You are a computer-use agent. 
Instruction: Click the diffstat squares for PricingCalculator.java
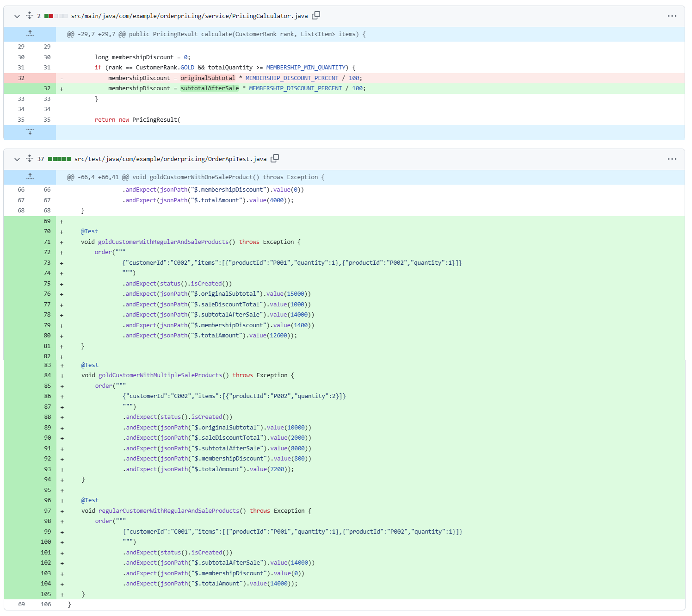[x=56, y=16]
